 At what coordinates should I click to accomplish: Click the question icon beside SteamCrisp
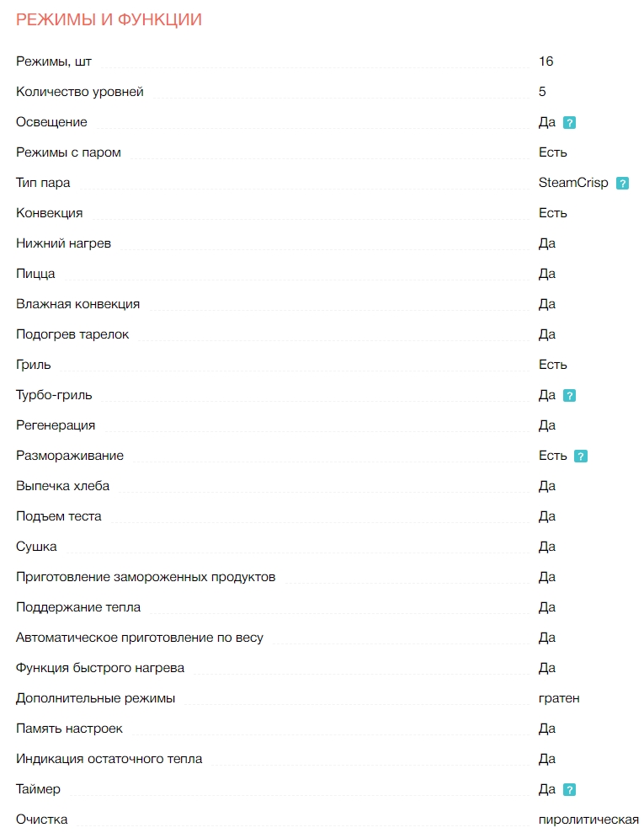(x=622, y=184)
